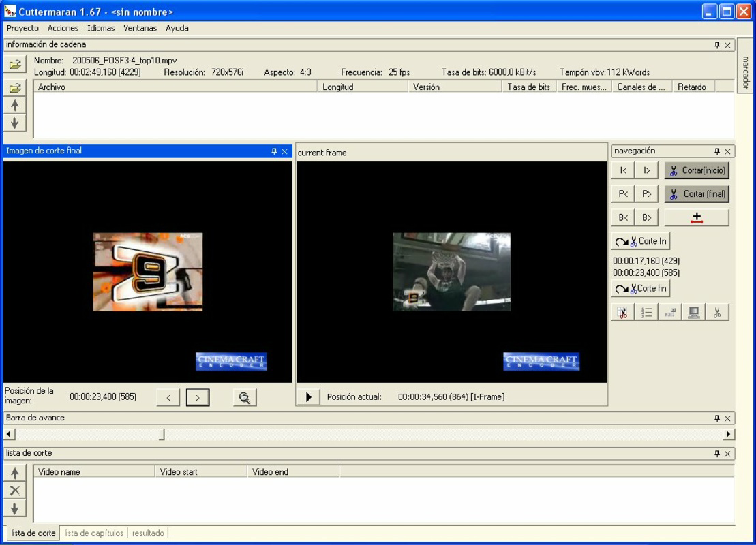
Task: Click computer monitor icon in navegación
Action: click(x=694, y=312)
